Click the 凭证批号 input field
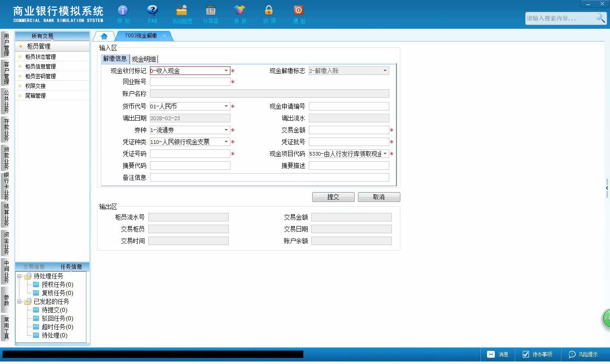 (x=349, y=142)
